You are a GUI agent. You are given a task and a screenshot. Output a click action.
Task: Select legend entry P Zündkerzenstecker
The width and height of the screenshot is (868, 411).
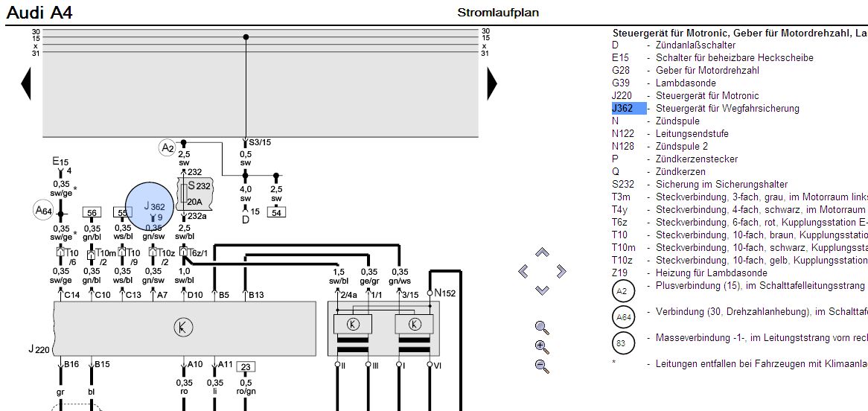click(674, 159)
